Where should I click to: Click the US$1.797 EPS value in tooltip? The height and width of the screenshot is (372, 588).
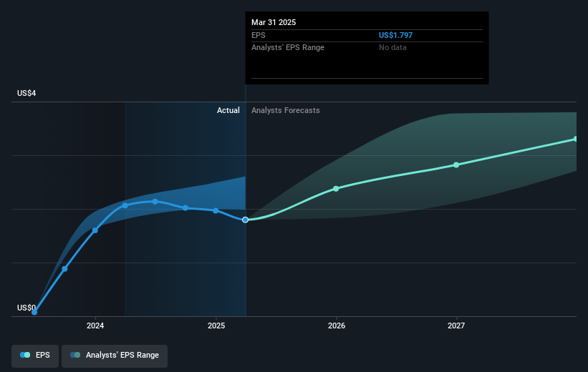(x=395, y=35)
